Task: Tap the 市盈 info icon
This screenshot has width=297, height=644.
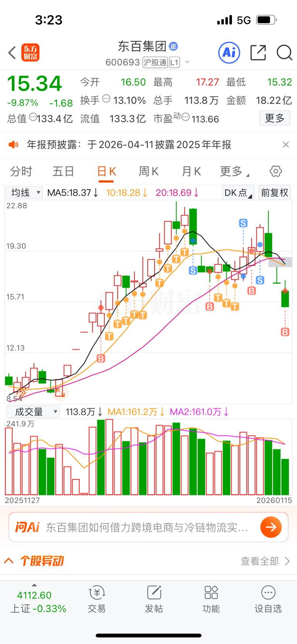Action: coord(186,117)
